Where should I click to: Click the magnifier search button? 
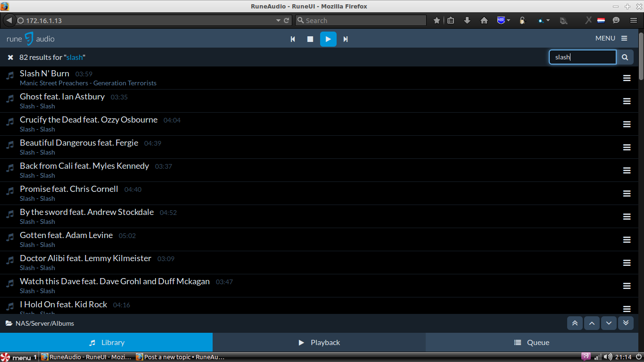(625, 57)
